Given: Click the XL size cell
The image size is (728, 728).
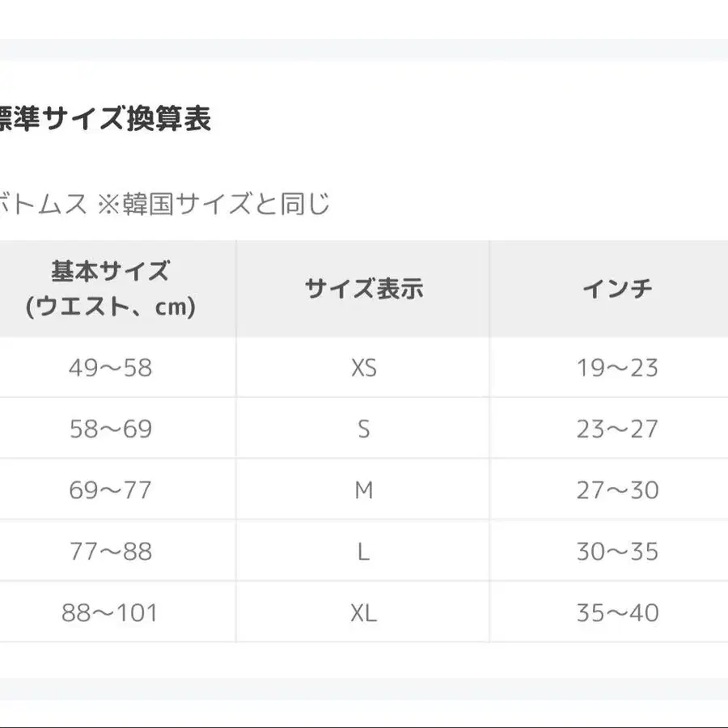Looking at the screenshot, I should [364, 612].
